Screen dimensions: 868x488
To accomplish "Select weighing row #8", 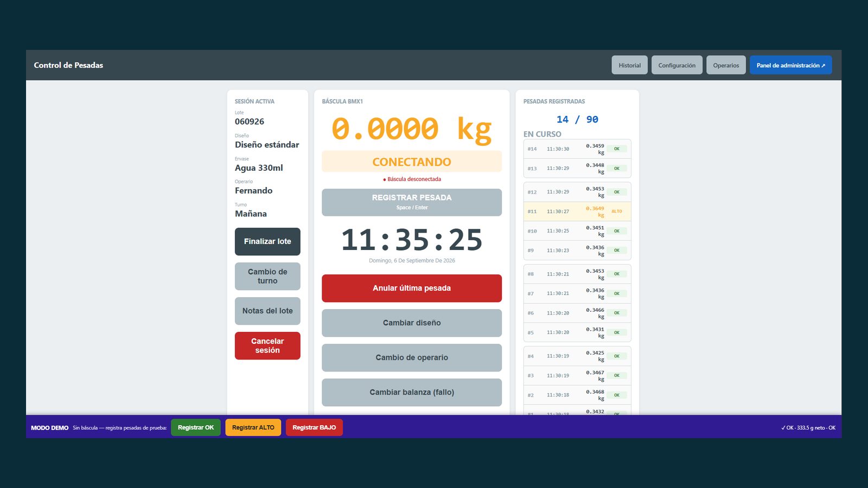I will coord(577,274).
